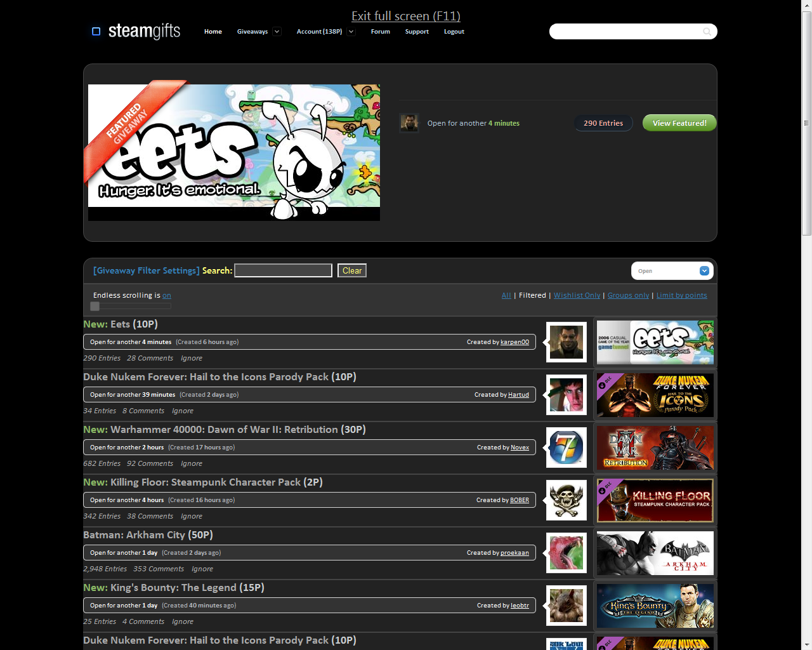This screenshot has width=812, height=650.
Task: Click the endless scrolling slider handle
Action: click(95, 307)
